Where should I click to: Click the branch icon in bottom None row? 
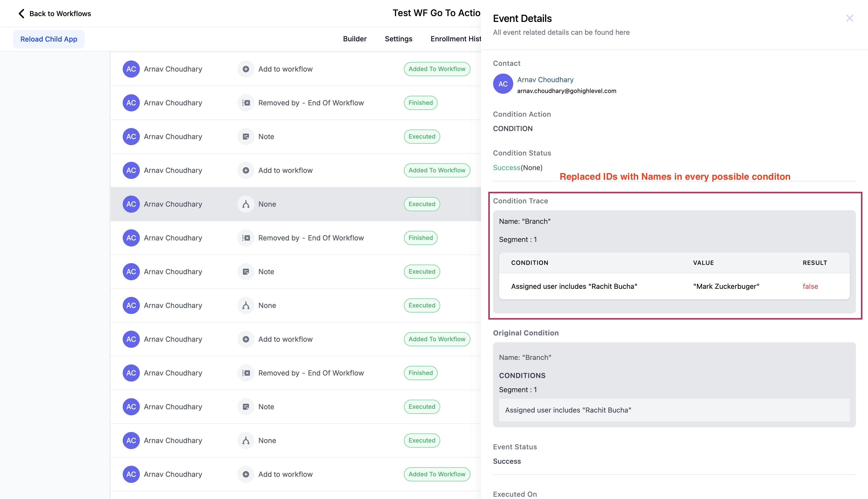pos(246,441)
